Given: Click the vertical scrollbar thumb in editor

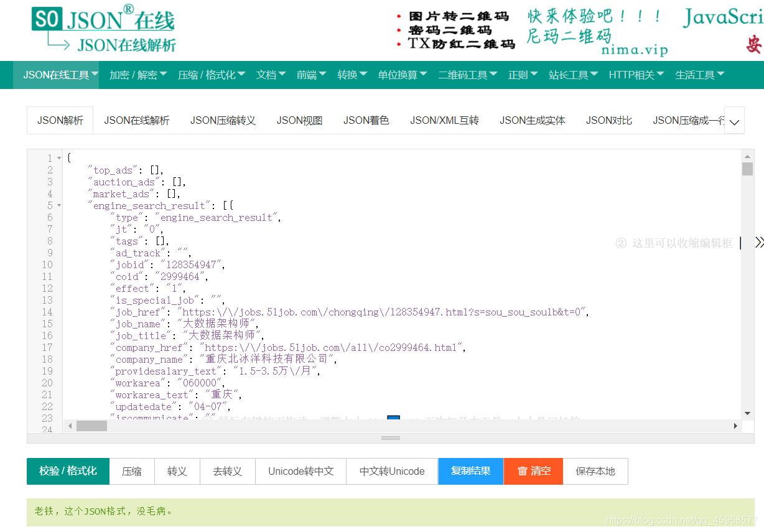Looking at the screenshot, I should (x=747, y=169).
